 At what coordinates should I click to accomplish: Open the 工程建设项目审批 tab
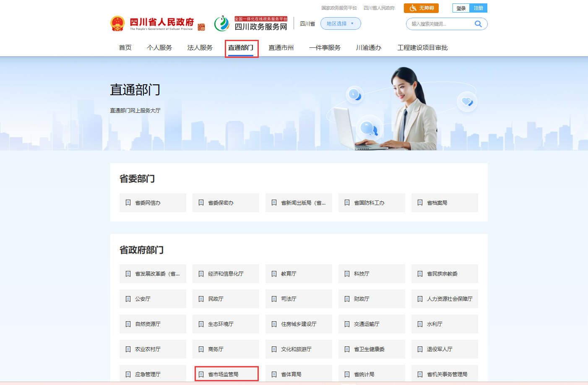(x=422, y=47)
